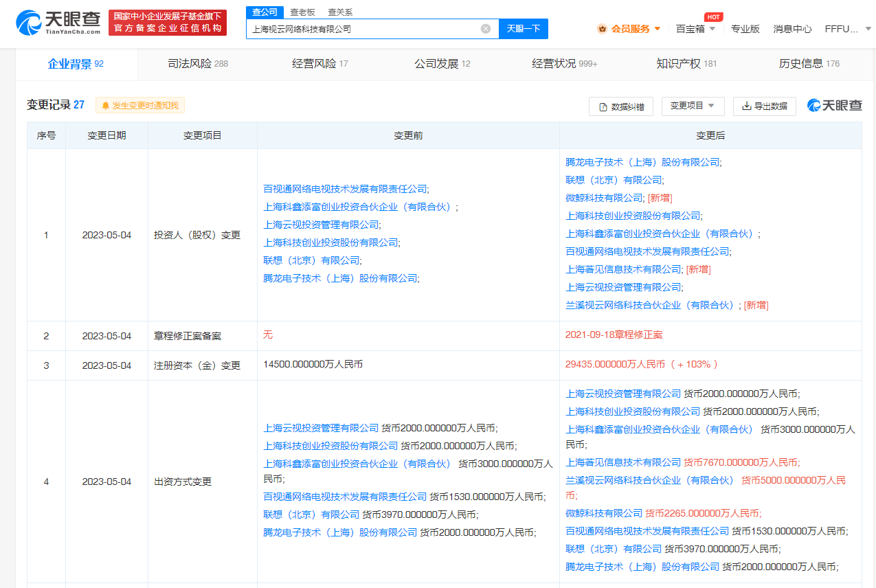Open the FFFU user account dropdown
The width and height of the screenshot is (876, 588).
pyautogui.click(x=848, y=29)
